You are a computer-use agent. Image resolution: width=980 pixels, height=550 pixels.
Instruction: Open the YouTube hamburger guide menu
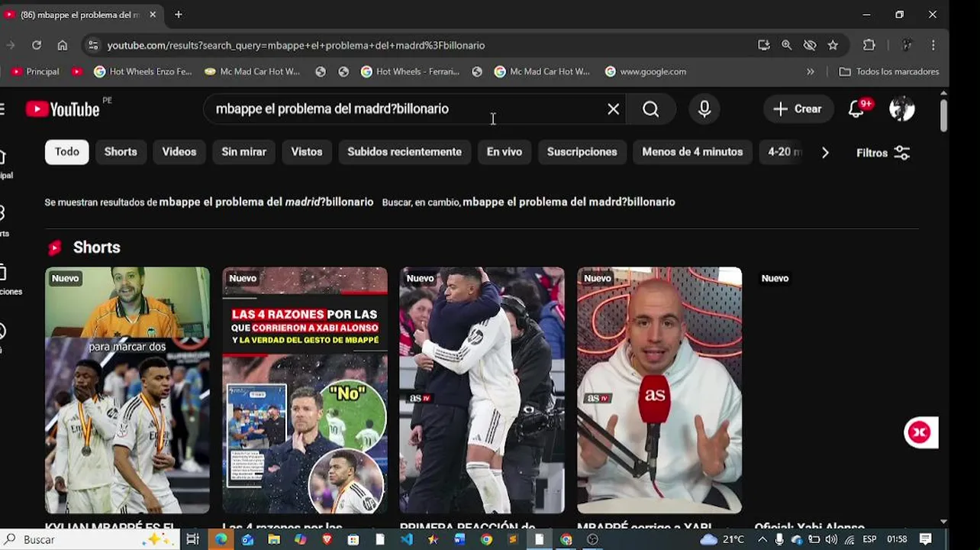[2, 109]
